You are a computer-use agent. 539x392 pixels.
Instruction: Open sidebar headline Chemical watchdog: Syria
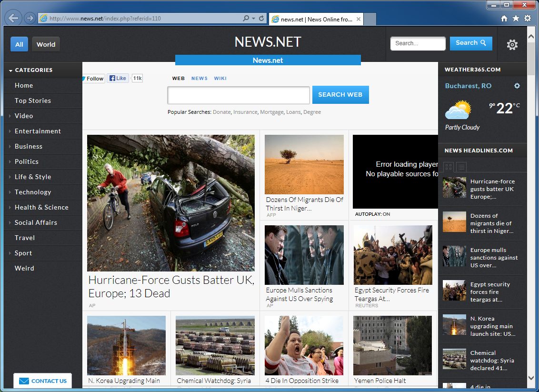[x=492, y=361]
